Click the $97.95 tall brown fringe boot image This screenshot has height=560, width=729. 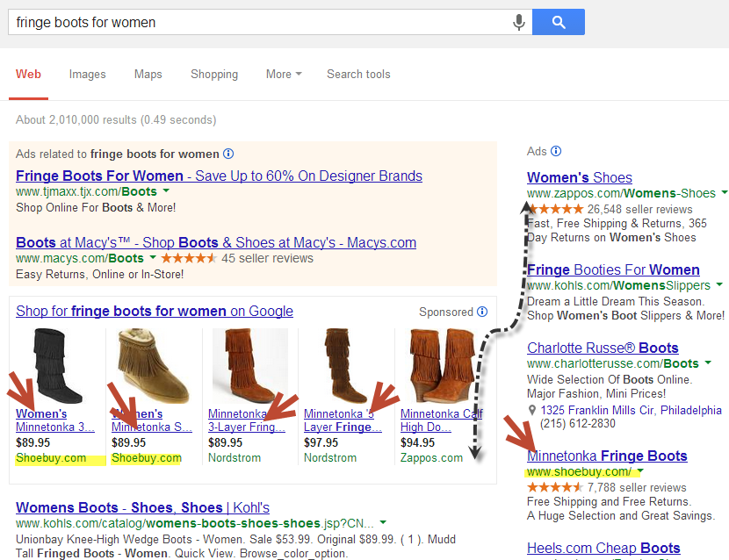tap(346, 366)
